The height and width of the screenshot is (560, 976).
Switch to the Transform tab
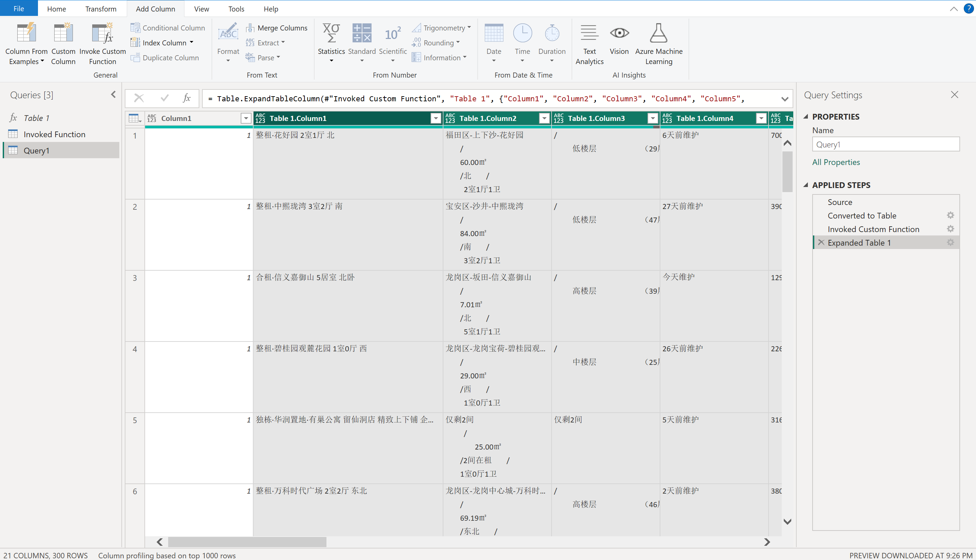100,8
